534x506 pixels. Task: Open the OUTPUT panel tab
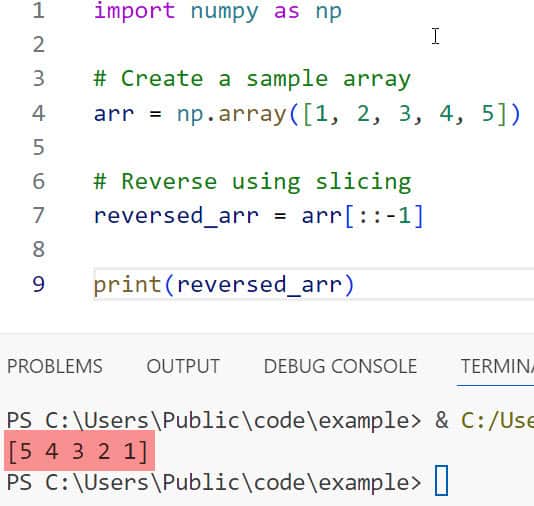(x=183, y=366)
